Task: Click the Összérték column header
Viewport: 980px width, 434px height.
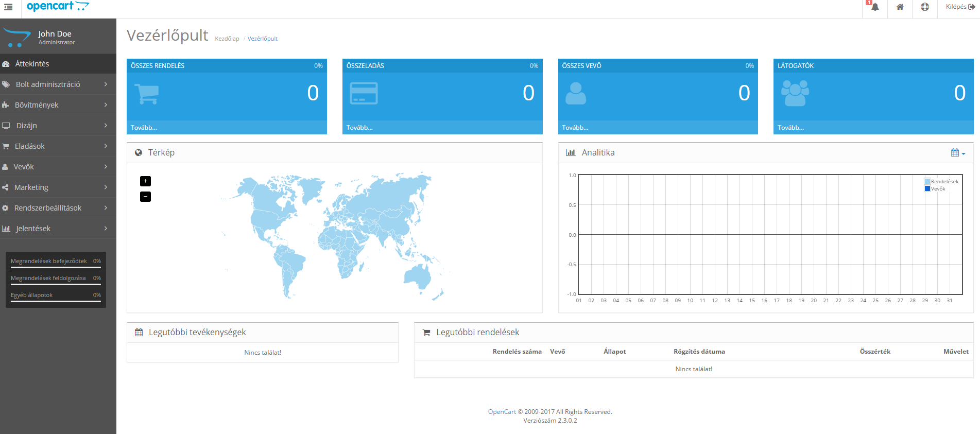Action: point(875,352)
